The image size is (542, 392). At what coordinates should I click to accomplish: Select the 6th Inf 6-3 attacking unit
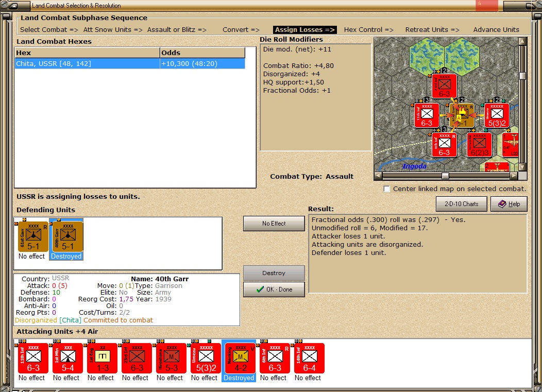pos(275,358)
